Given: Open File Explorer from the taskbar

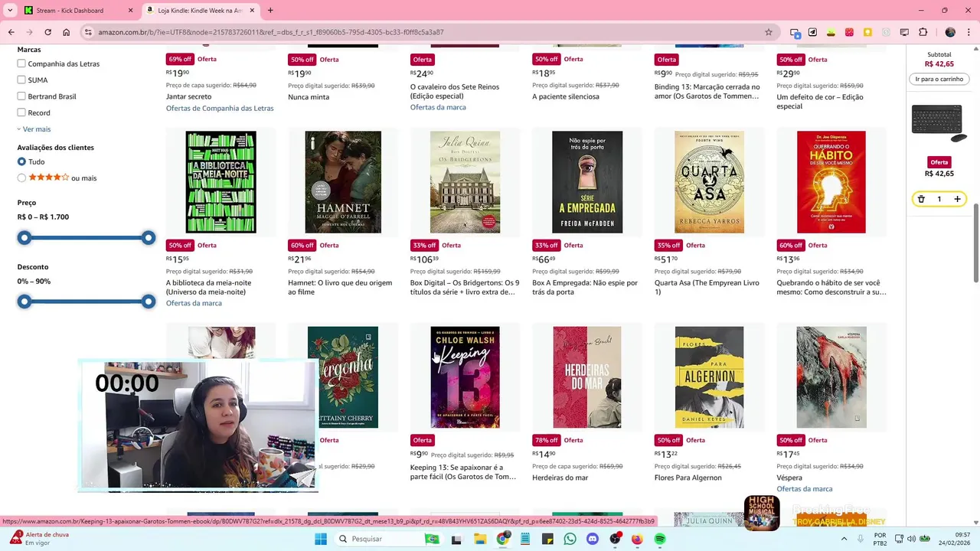Looking at the screenshot, I should [479, 539].
